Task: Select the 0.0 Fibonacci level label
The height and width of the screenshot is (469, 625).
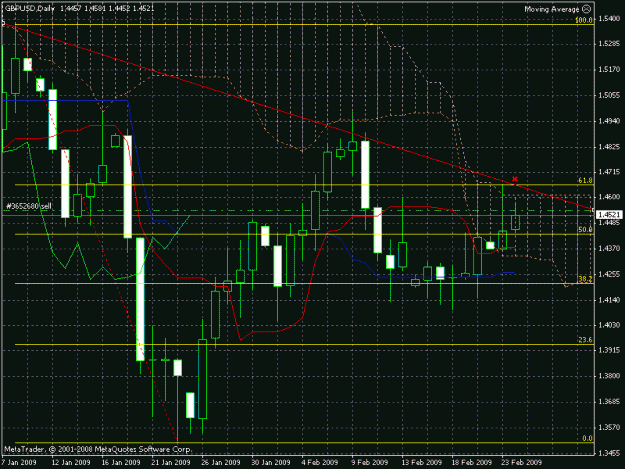Action: (x=588, y=438)
